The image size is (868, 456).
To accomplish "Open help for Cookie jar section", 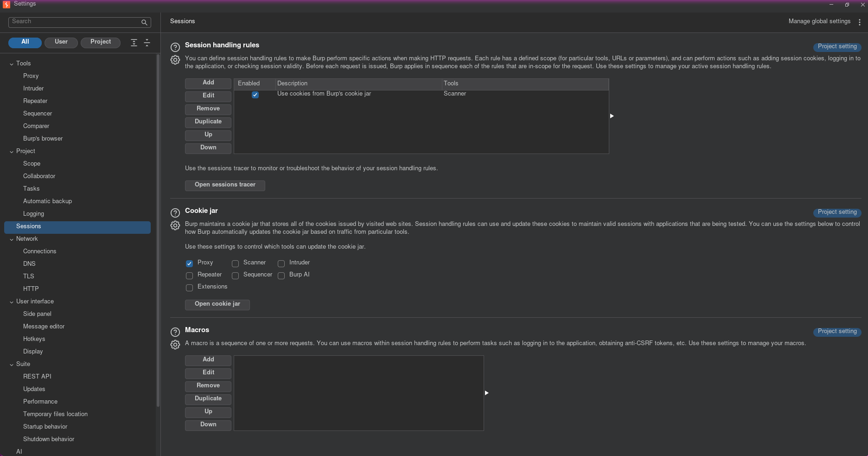I will point(175,212).
